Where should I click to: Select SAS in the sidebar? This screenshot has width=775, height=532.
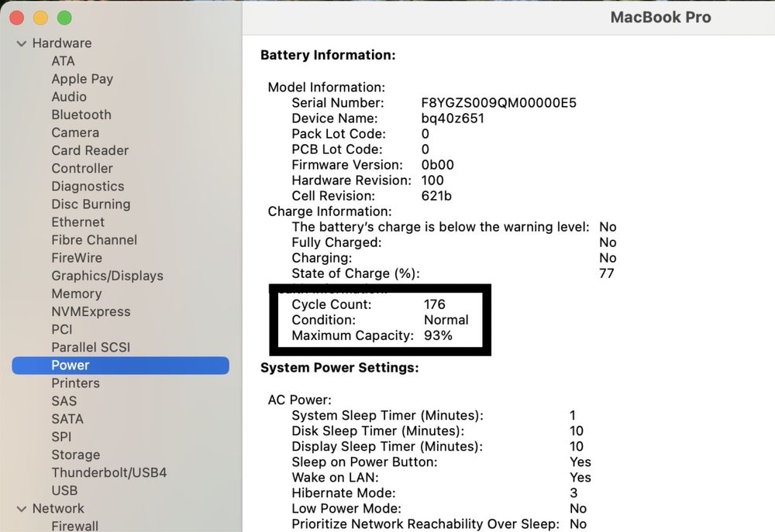tap(64, 401)
